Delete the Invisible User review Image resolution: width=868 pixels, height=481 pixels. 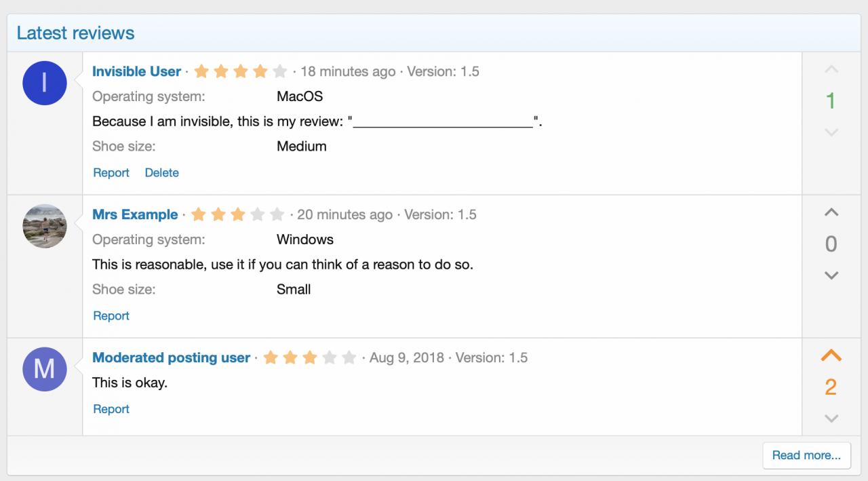[x=161, y=173]
